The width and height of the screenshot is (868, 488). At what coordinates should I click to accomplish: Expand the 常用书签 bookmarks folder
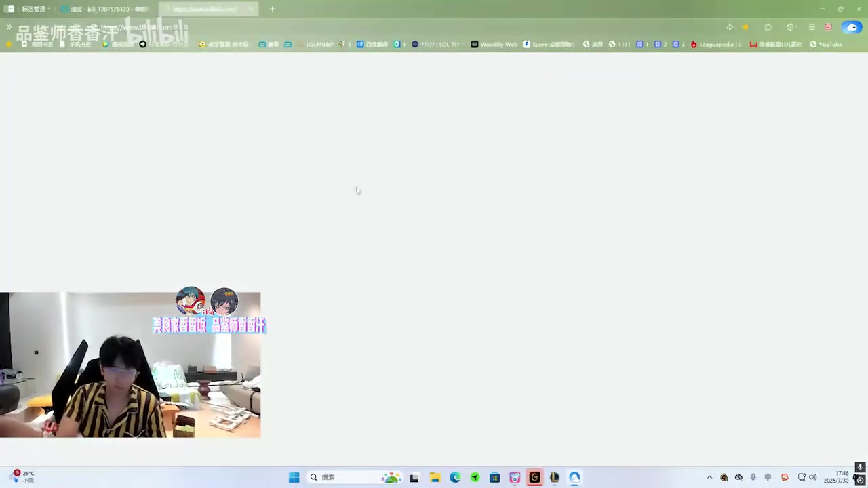tap(41, 44)
